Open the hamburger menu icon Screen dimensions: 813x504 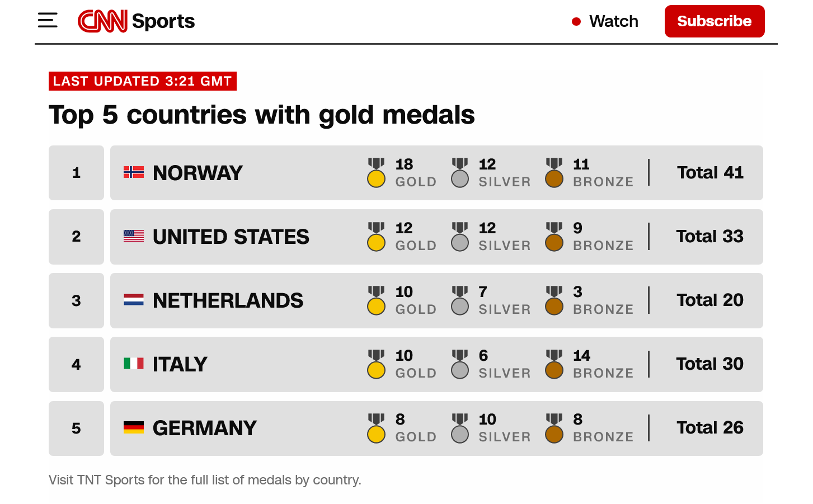[48, 21]
